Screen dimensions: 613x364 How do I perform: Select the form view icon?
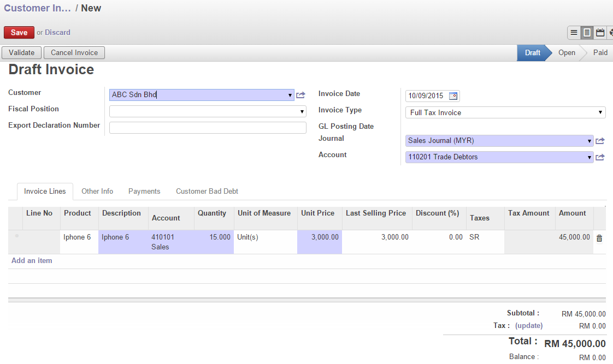586,32
